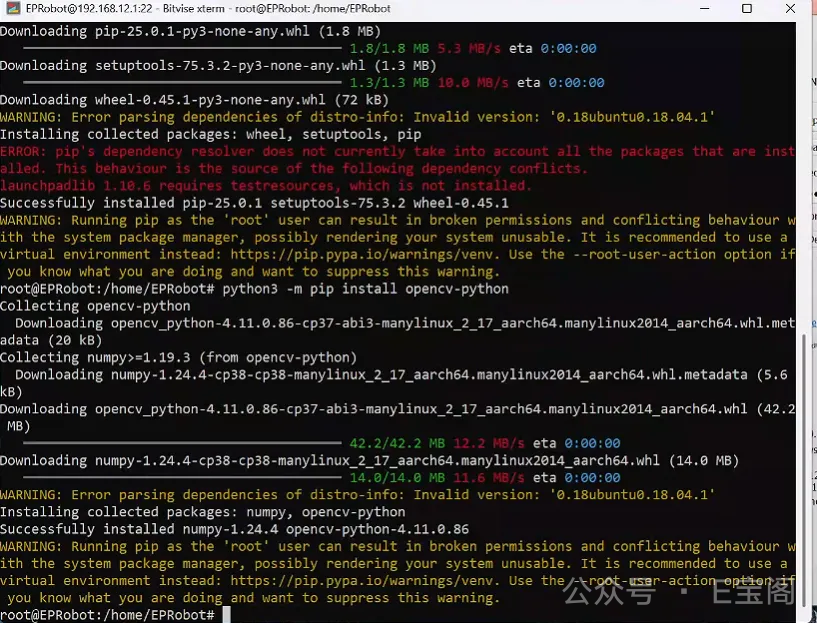The image size is (817, 623).
Task: Click the 'Collecting numpy>=1.19.3' line
Action: click(178, 357)
